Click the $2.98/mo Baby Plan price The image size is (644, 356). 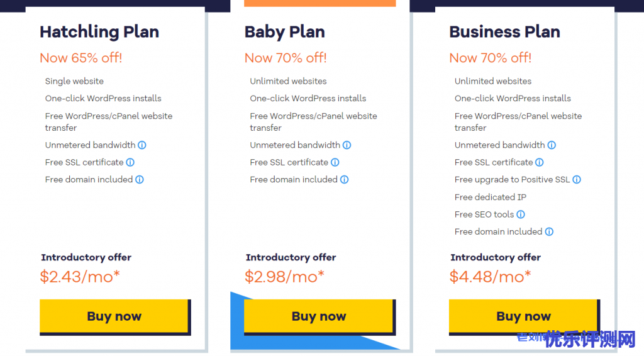(x=284, y=276)
